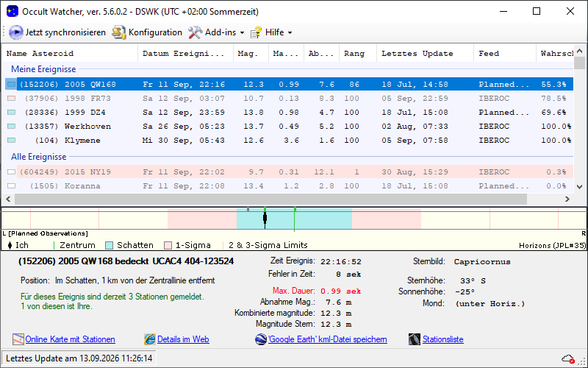
Task: Click the cyan status box of Werkhoven
Action: coord(11,126)
